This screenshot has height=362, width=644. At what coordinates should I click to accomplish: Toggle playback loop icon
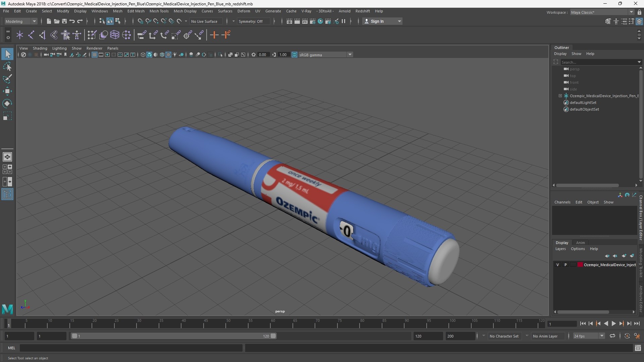point(612,336)
